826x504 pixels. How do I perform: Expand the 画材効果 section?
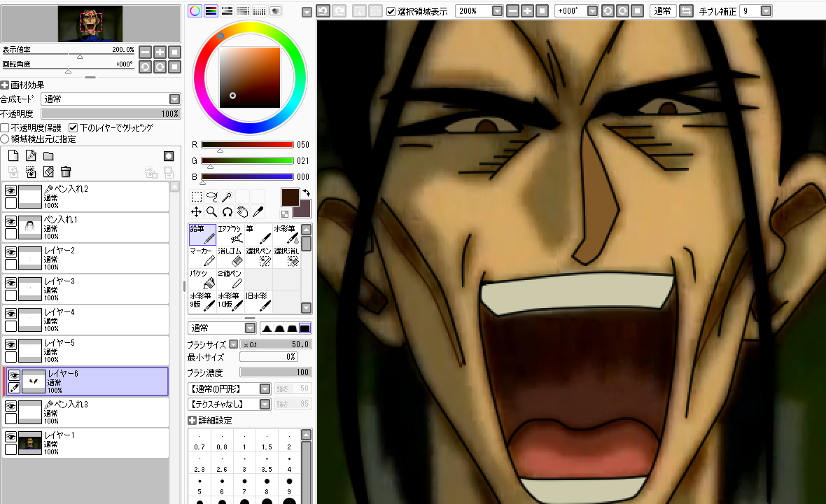pos(5,85)
